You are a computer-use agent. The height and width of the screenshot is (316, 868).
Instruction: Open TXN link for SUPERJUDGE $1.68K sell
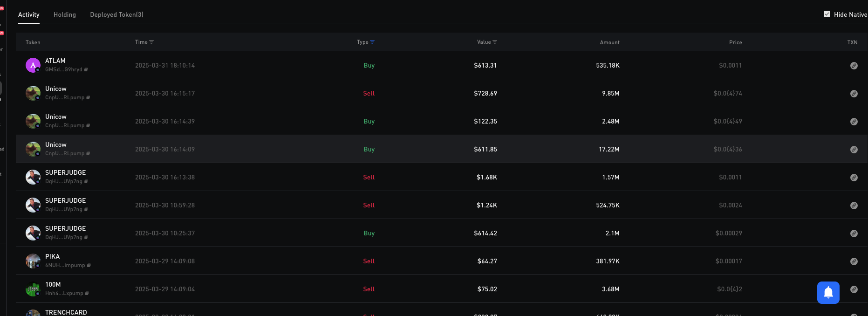[854, 178]
